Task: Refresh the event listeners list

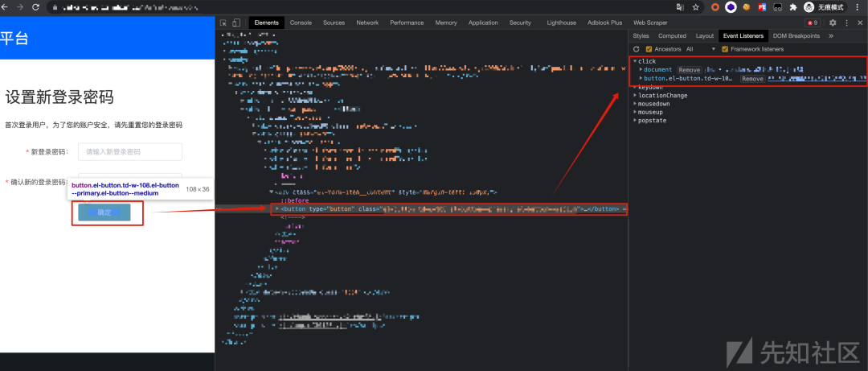Action: pos(637,49)
